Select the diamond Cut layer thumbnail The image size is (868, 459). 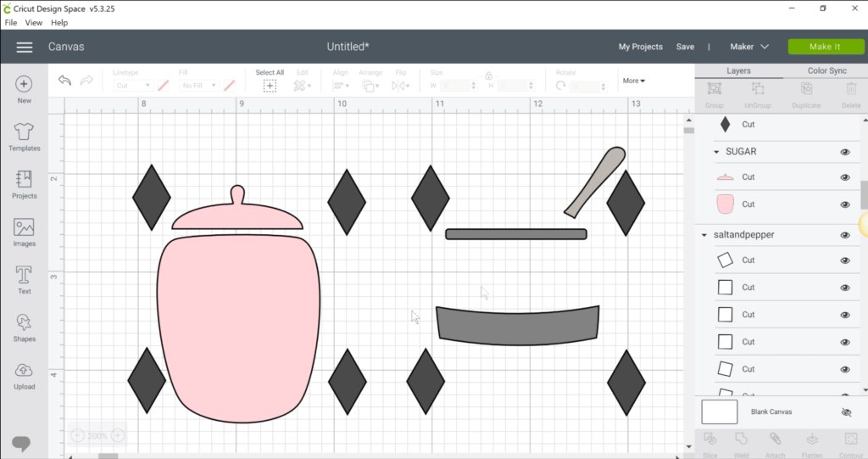(x=726, y=125)
